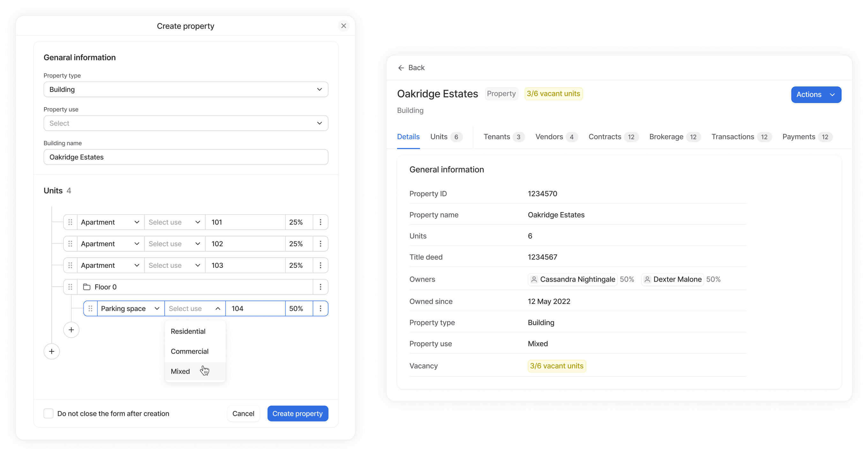The height and width of the screenshot is (456, 868).
Task: Add a unit inside Floor 0 with plus button
Action: click(71, 330)
